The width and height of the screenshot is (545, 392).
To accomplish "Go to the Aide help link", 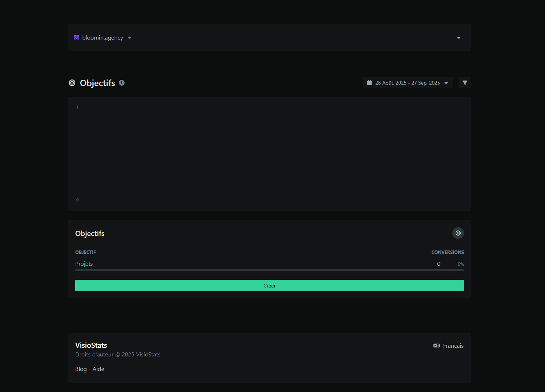I will point(98,369).
